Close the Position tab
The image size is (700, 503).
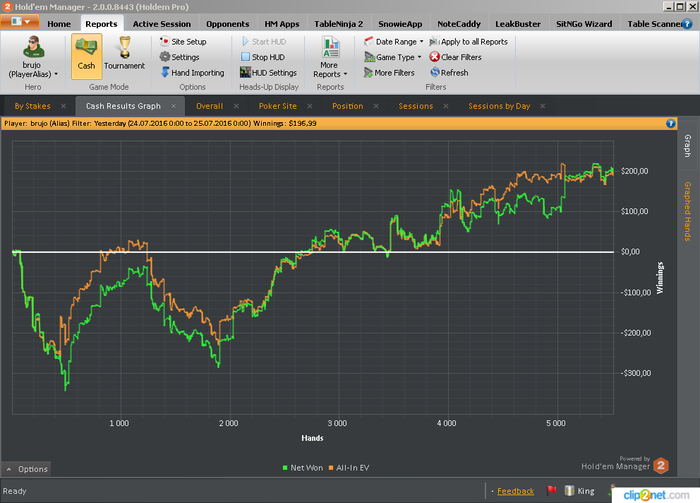point(376,106)
